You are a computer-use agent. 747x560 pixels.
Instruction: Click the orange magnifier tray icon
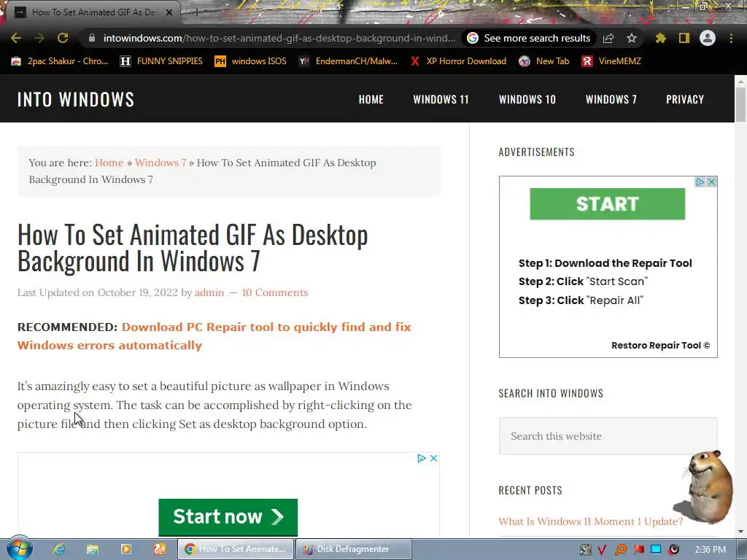[620, 550]
